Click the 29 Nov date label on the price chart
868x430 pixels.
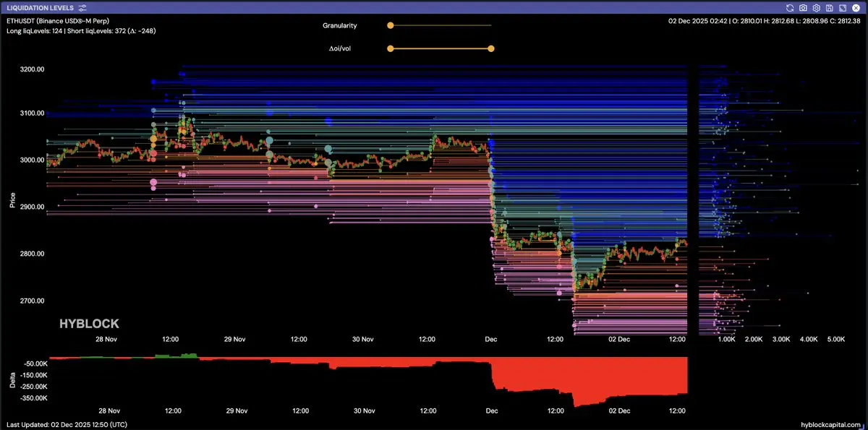coord(235,339)
